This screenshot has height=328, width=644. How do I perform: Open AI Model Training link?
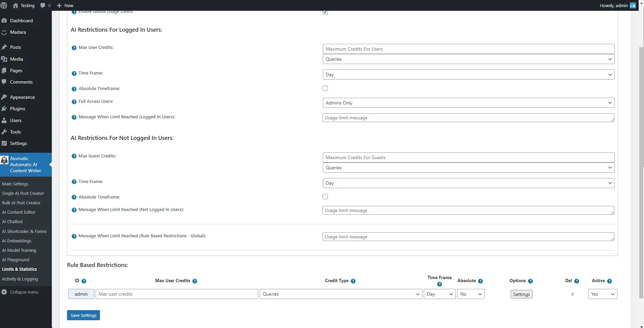click(x=19, y=250)
